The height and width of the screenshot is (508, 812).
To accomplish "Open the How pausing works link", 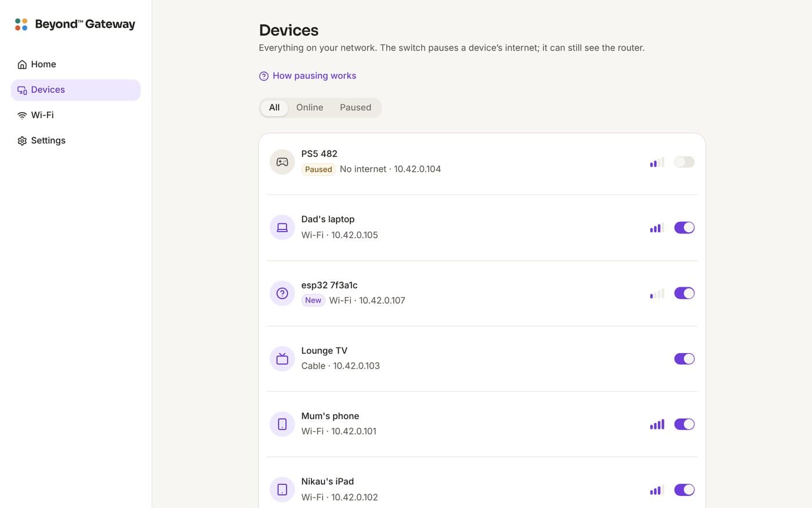I will click(308, 76).
